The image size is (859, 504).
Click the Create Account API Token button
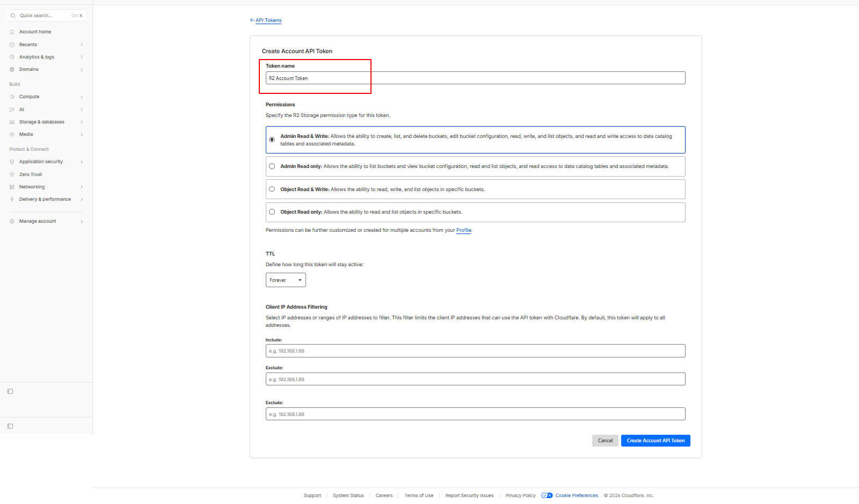656,441
